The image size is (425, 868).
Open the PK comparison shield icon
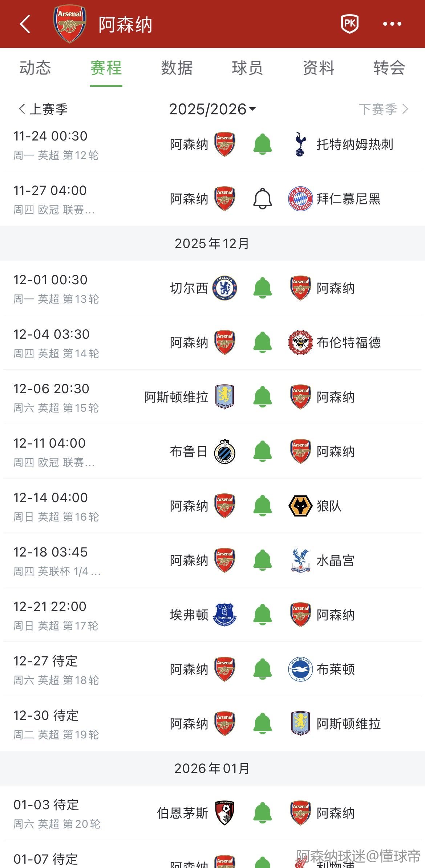point(349,24)
